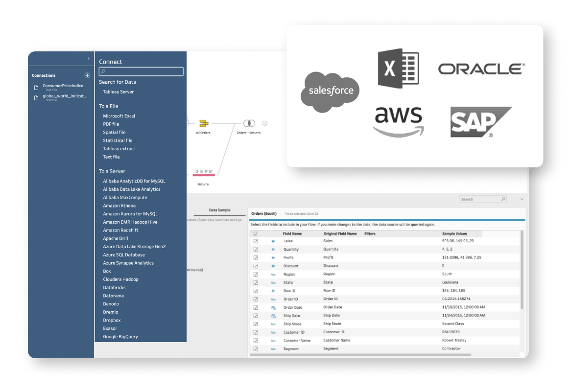Image resolution: width=573 pixels, height=392 pixels.
Task: Toggle the select-all fields header checkbox
Action: click(256, 234)
